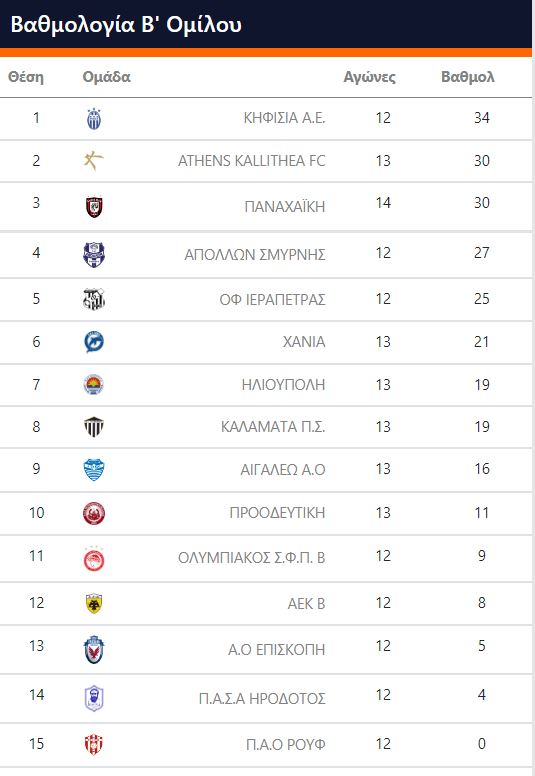
Task: Click the Βαθμολ column header
Action: coord(468,77)
